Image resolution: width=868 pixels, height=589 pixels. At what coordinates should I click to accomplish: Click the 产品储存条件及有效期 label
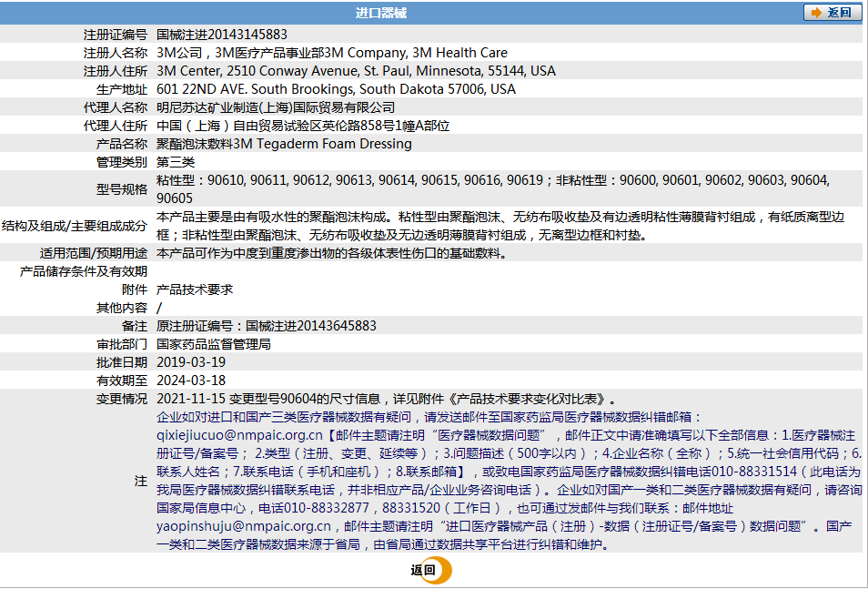(x=84, y=271)
